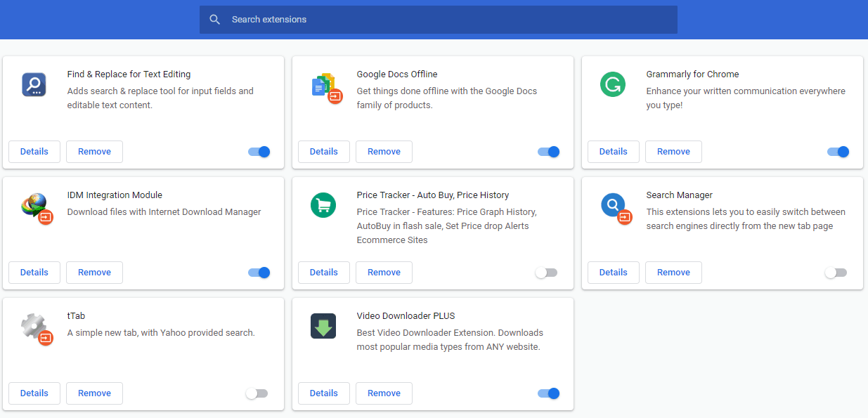Open Details for Google Docs Offline
Viewport: 868px width, 418px height.
tap(324, 152)
